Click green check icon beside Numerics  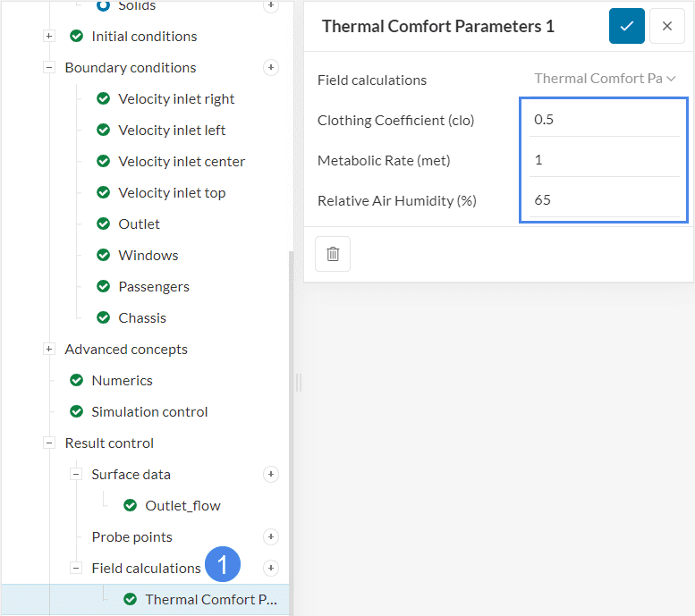click(x=76, y=381)
